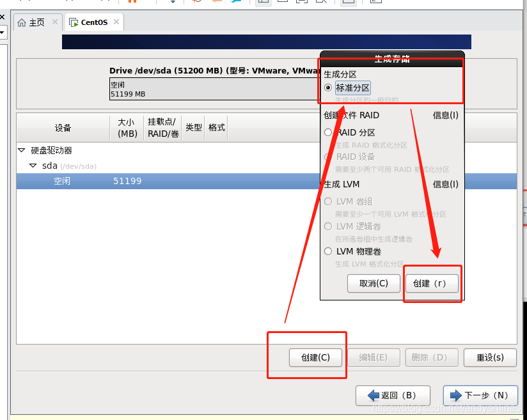527x420 pixels.
Task: Select the LVM 逻辑卷 radio option
Action: (328, 226)
